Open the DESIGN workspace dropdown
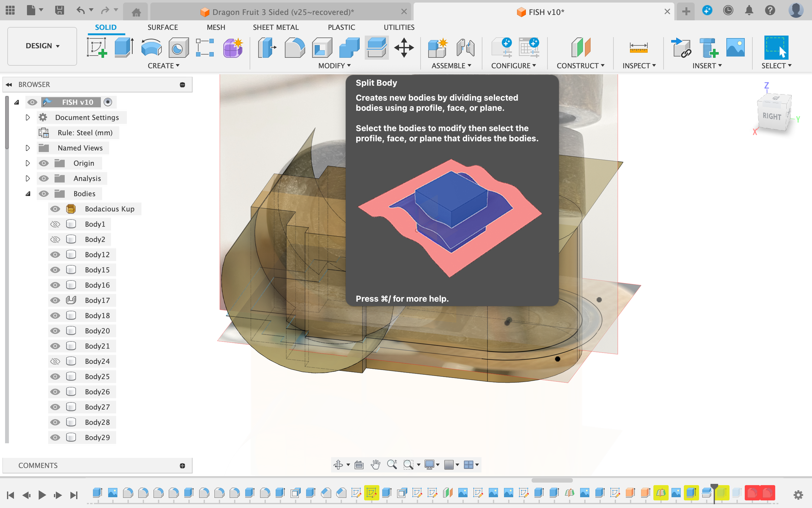 click(42, 46)
